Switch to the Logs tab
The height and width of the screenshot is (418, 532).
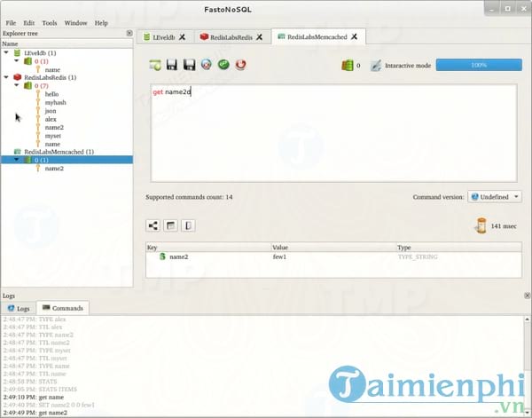click(x=20, y=308)
